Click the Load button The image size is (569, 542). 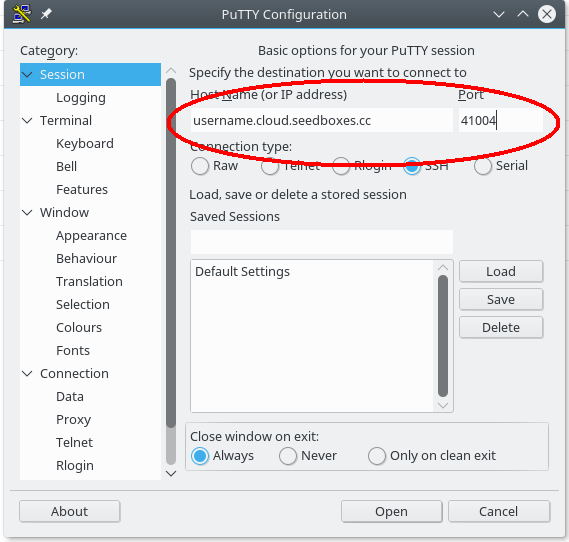tap(501, 271)
